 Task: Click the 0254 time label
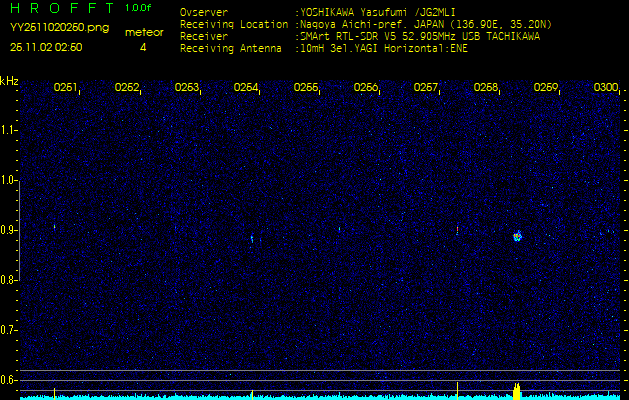246,87
